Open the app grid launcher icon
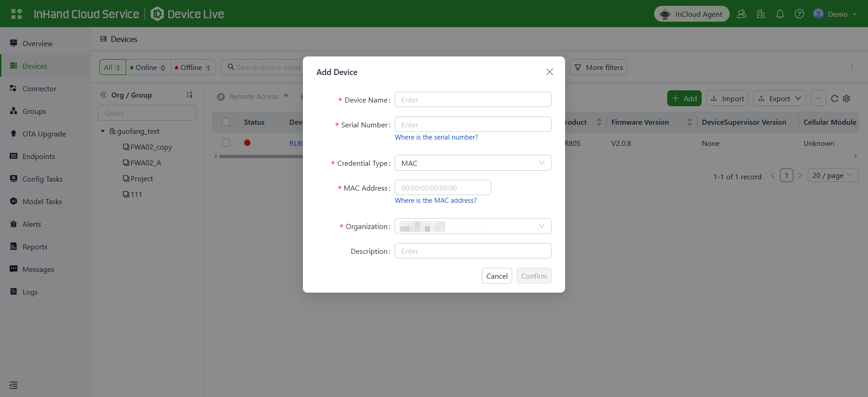Viewport: 868px width, 397px height. pos(17,14)
